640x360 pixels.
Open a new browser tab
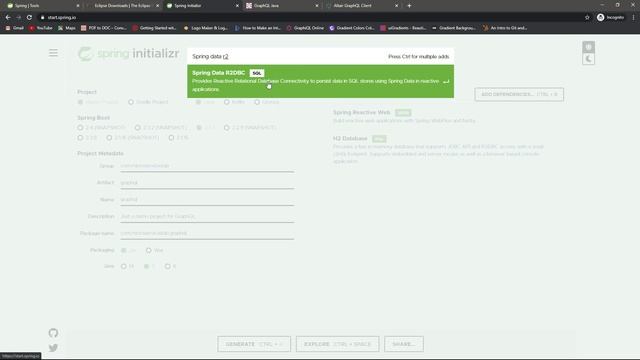click(409, 6)
